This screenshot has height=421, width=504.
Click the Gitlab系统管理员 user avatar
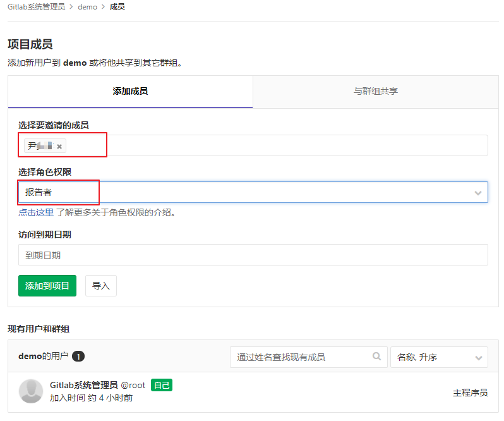click(31, 391)
